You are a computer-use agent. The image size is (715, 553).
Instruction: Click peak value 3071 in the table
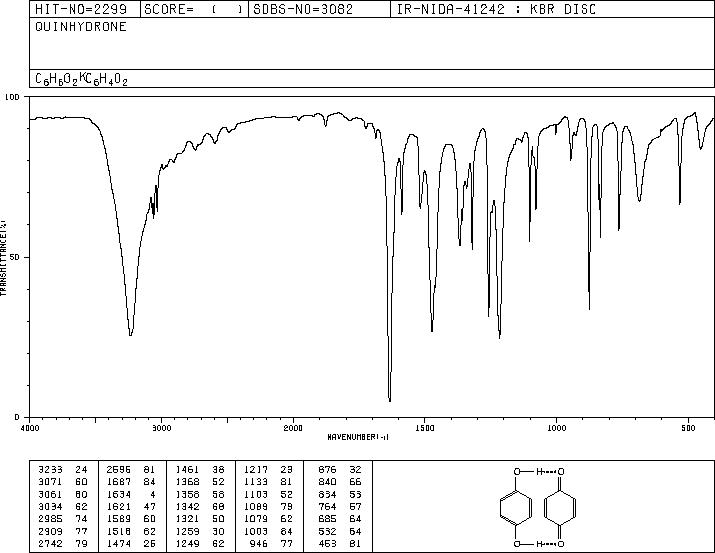(x=51, y=482)
